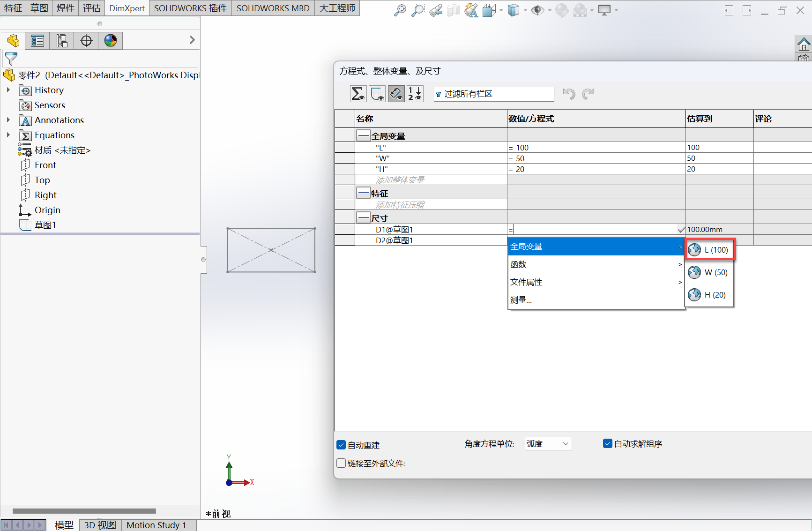The width and height of the screenshot is (812, 531).
Task: Disable the 自动求解组序 checkbox
Action: tap(608, 443)
